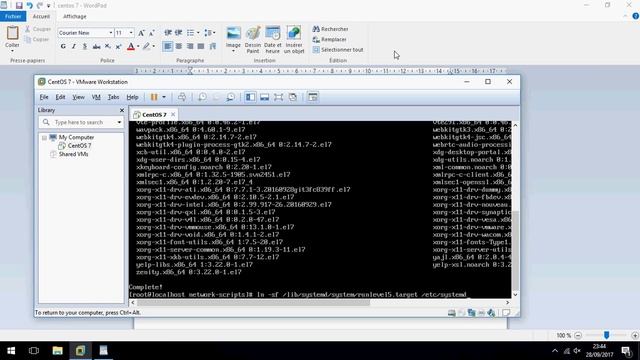Click the Save icon in WordPad title bar
The image size is (640, 360).
coord(19,5)
